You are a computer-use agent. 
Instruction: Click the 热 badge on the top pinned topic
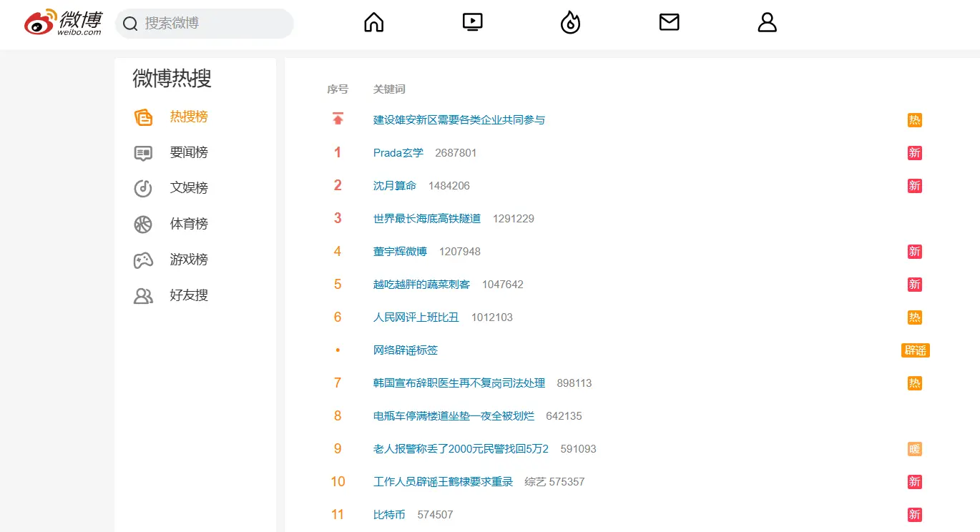point(914,119)
